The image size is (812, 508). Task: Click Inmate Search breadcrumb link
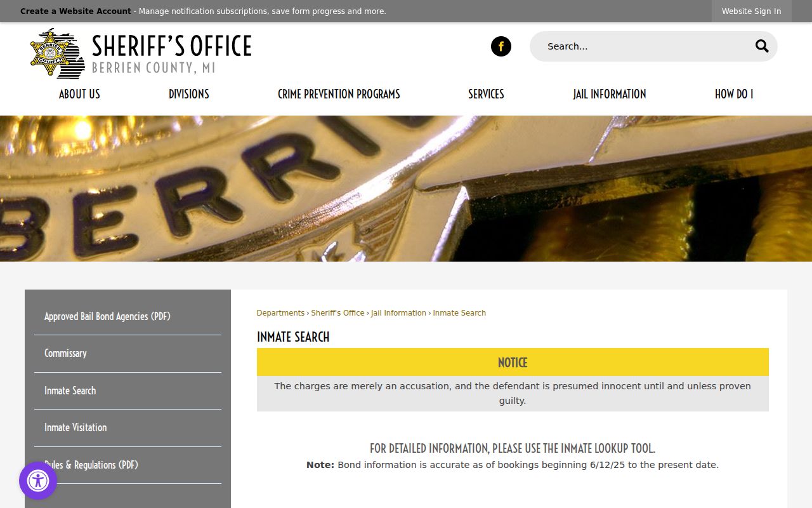tap(459, 313)
